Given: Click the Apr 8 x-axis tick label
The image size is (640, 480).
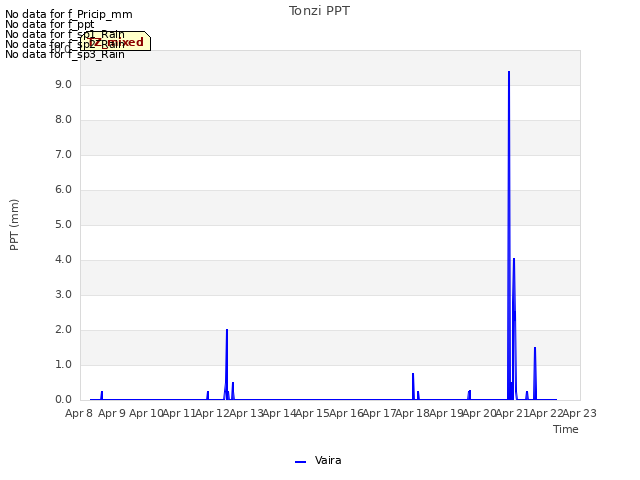Looking at the screenshot, I should (79, 413).
